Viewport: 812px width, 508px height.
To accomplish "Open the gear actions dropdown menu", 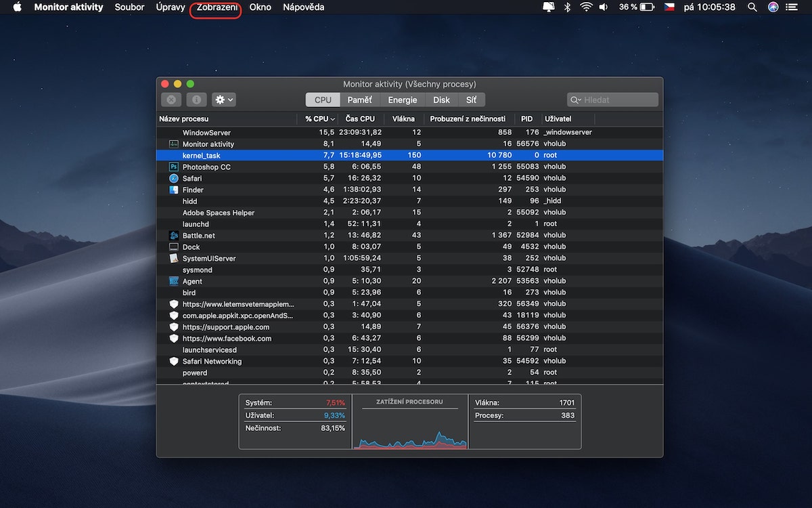I will [x=223, y=100].
